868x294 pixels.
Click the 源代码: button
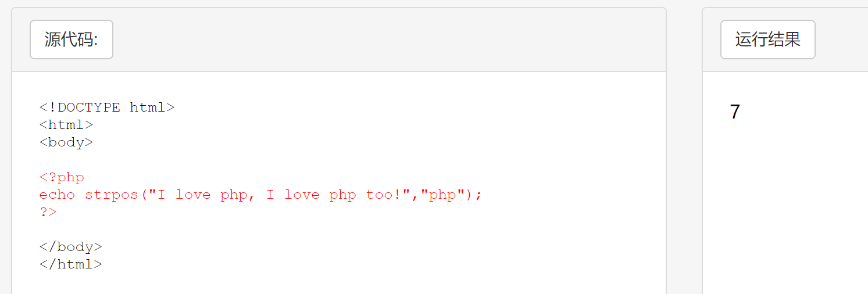(x=72, y=40)
